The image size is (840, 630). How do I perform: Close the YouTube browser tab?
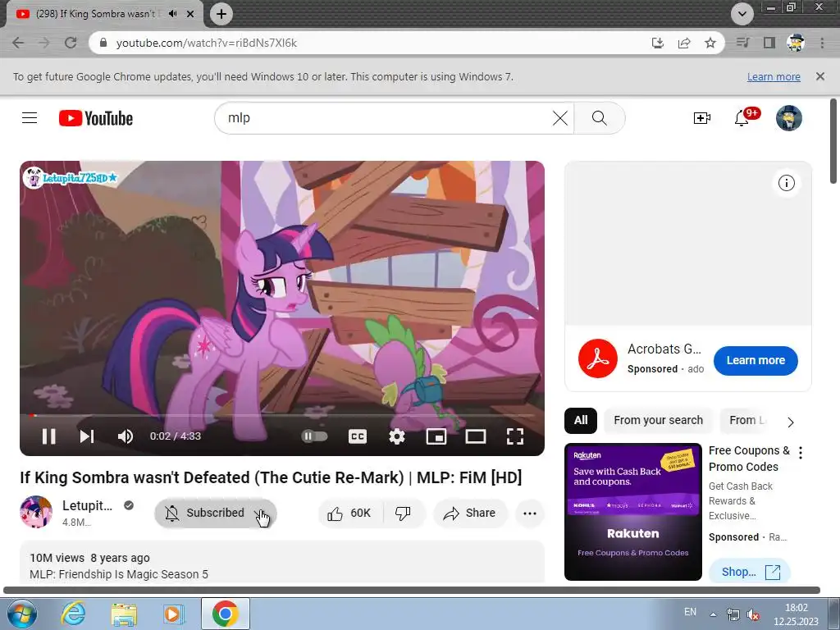(190, 14)
